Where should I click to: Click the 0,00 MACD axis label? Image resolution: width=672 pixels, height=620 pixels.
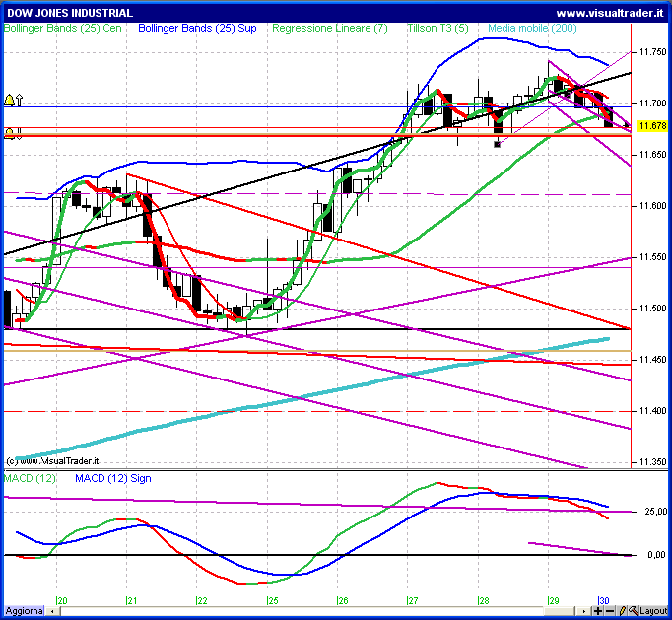[x=657, y=555]
